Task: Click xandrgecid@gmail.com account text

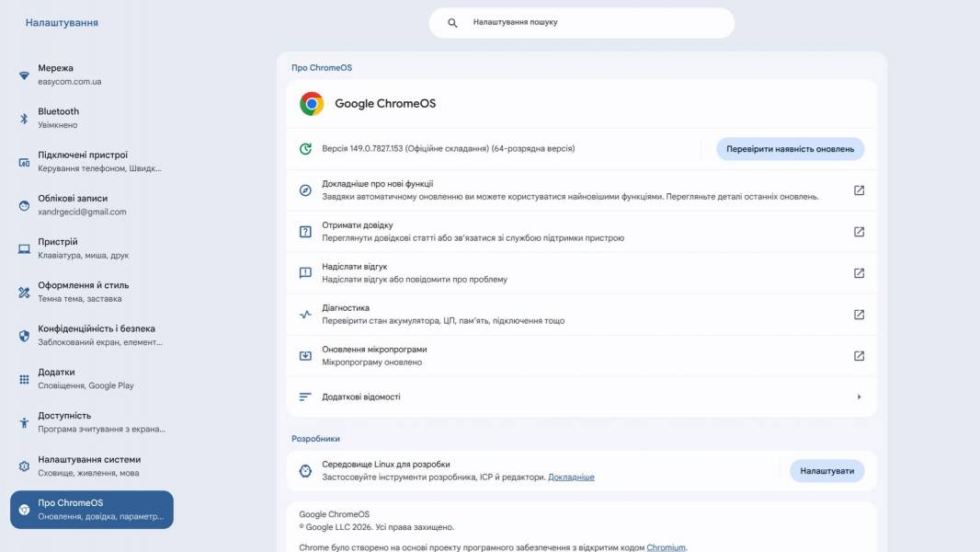Action: pyautogui.click(x=82, y=212)
